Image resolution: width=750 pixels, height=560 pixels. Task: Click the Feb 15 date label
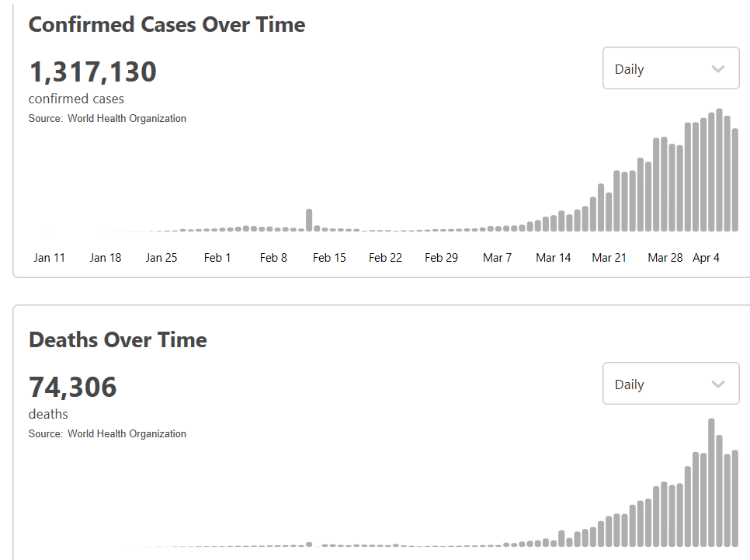(329, 258)
